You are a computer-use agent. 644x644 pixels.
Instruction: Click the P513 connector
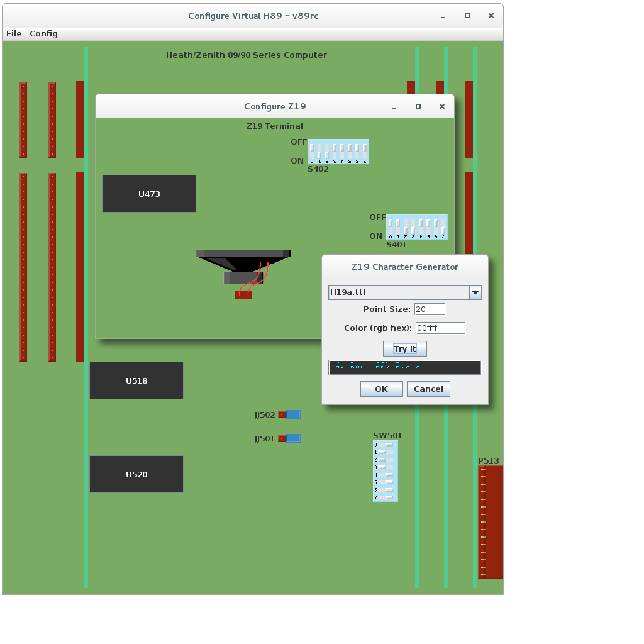click(x=491, y=521)
